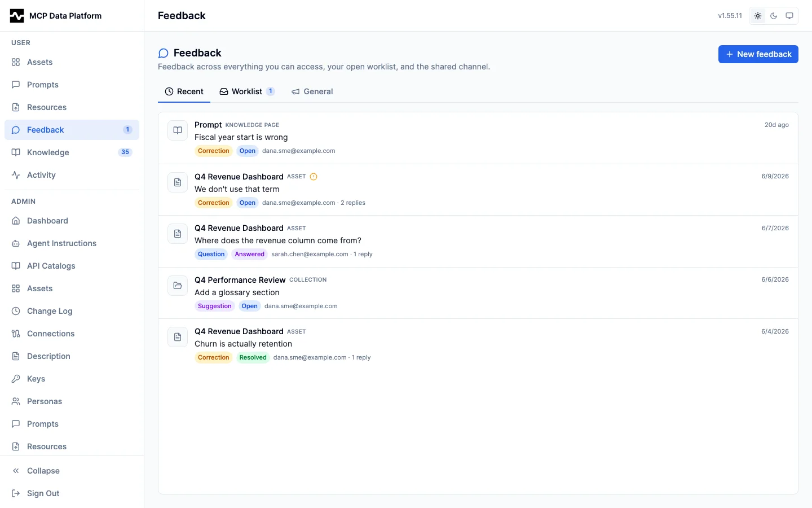Viewport: 812px width, 508px height.
Task: Open Connections icon in the admin sidebar
Action: tap(16, 334)
